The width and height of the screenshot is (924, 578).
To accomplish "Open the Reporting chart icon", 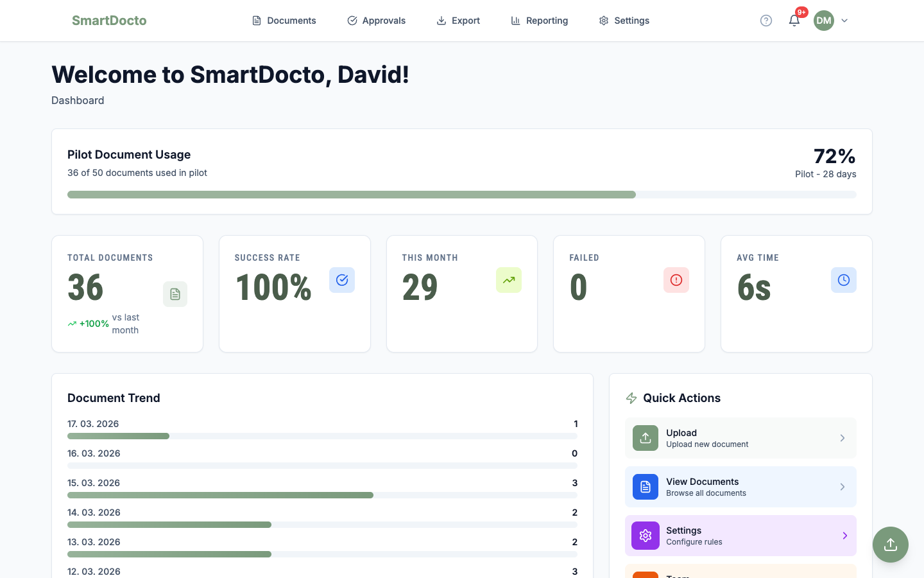I will 515,21.
